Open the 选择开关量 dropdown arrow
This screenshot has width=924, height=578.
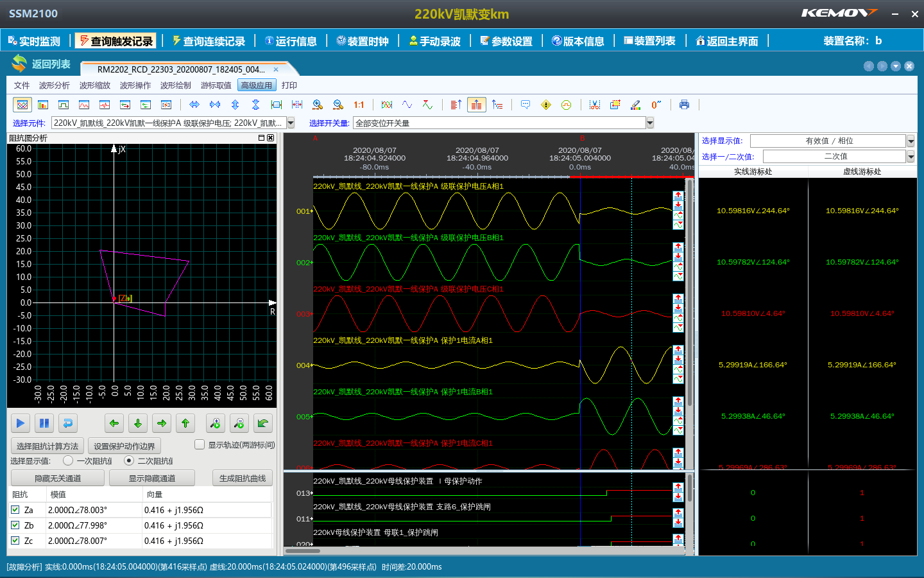[650, 123]
